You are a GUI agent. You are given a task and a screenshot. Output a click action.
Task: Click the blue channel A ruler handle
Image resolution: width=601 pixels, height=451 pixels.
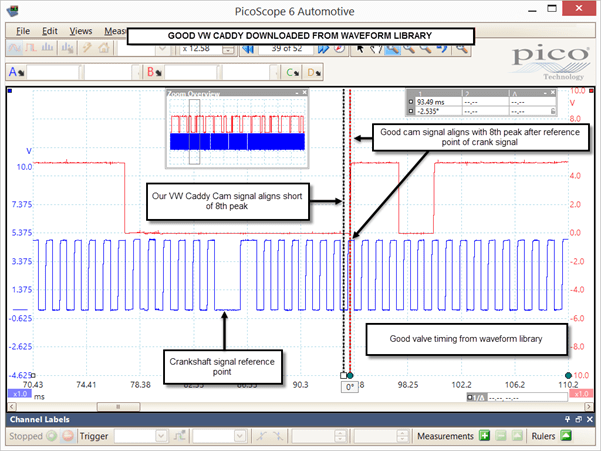pos(10,91)
